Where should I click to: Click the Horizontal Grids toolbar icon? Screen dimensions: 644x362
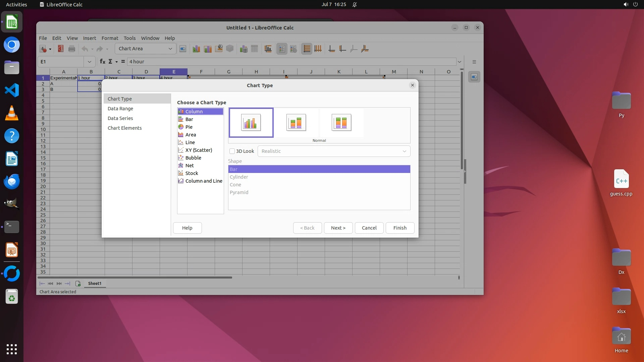tap(307, 49)
